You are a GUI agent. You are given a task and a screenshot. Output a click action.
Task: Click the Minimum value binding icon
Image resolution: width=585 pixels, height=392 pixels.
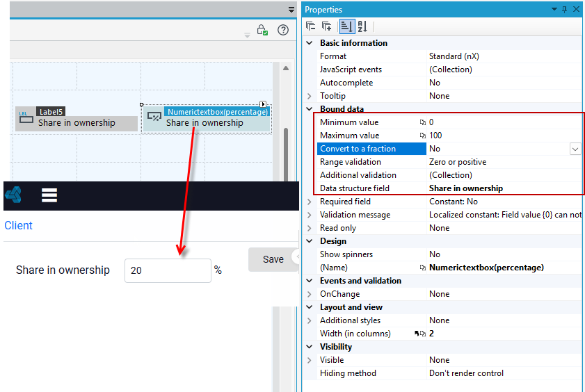coord(422,122)
